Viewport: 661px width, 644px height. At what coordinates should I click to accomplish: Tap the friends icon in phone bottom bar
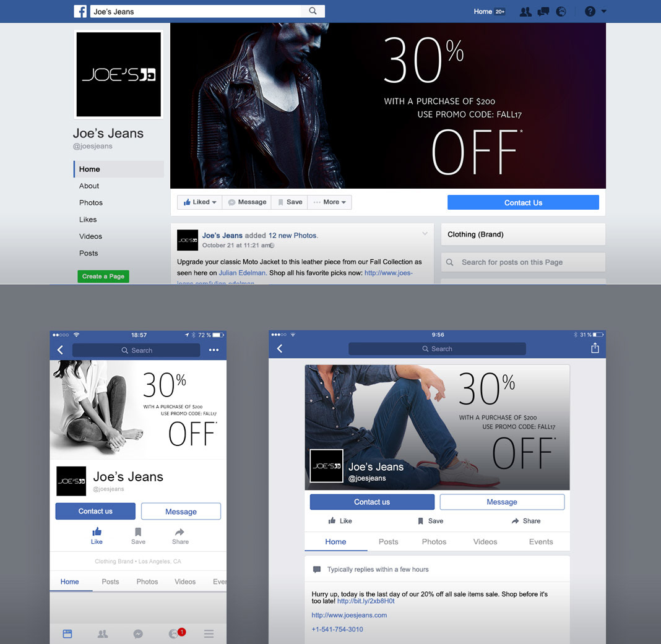[103, 633]
